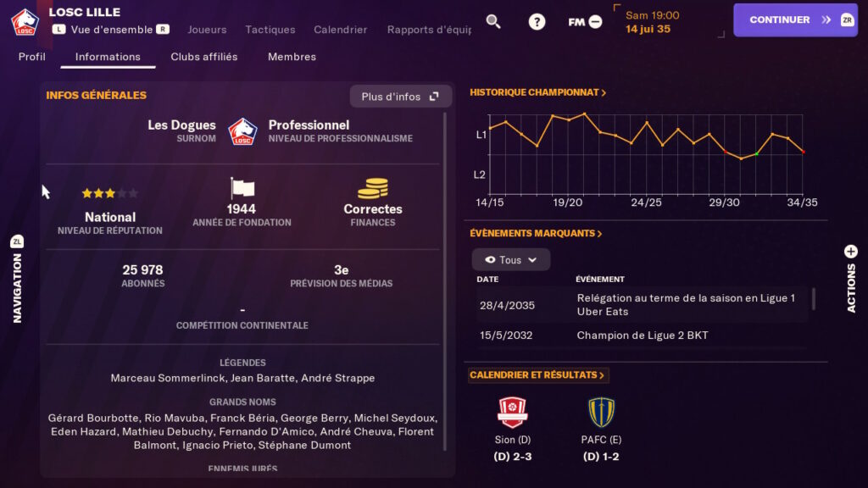Open the Tactiques menu

270,30
